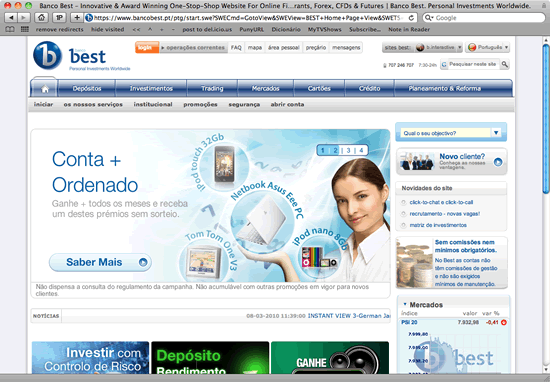550x382 pixels.
Task: Click the Pesquisar neste site field
Action: [x=473, y=64]
